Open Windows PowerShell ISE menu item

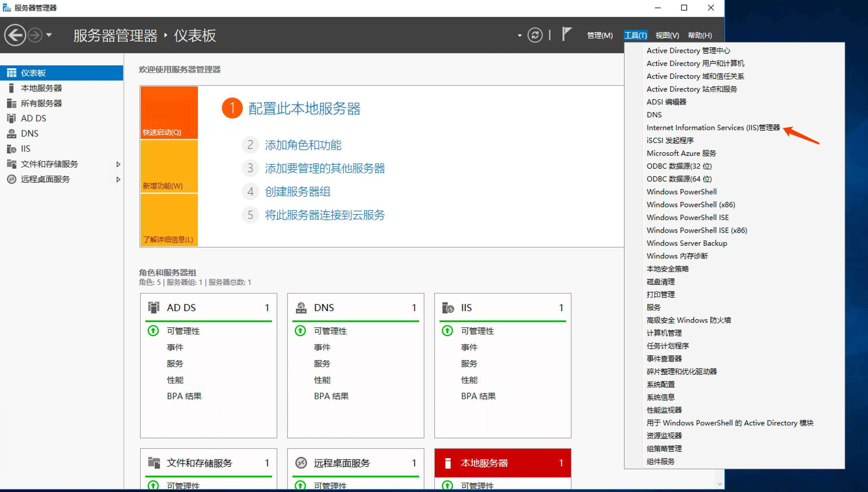coord(688,217)
